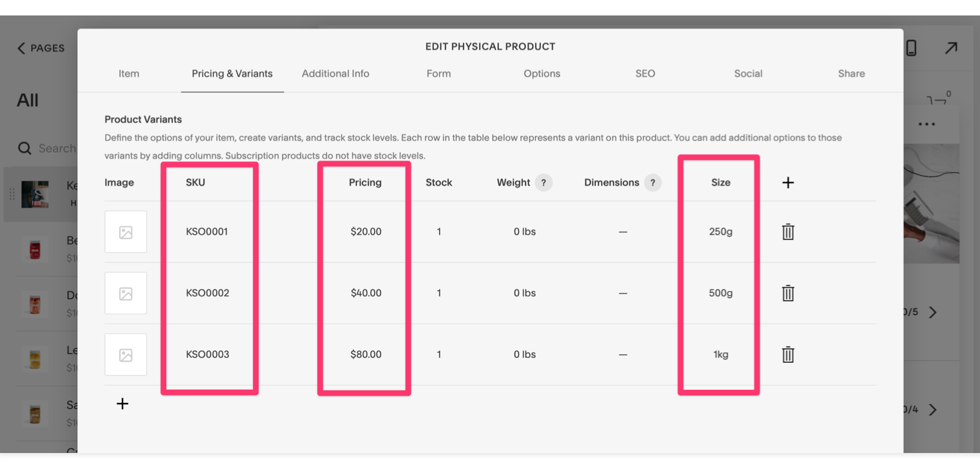Go back to Pages
The width and height of the screenshot is (980, 473).
click(41, 48)
